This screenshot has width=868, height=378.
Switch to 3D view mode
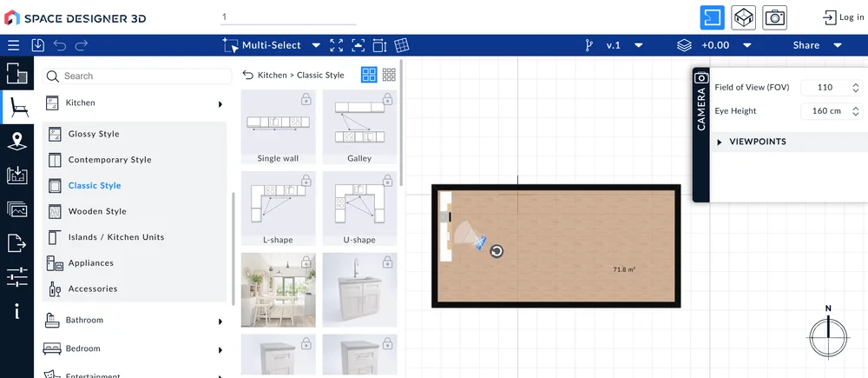tap(744, 17)
